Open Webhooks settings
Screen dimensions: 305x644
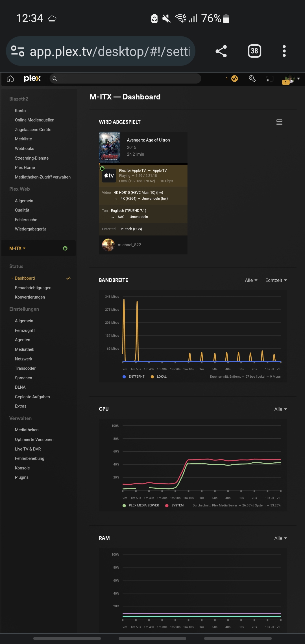point(25,149)
